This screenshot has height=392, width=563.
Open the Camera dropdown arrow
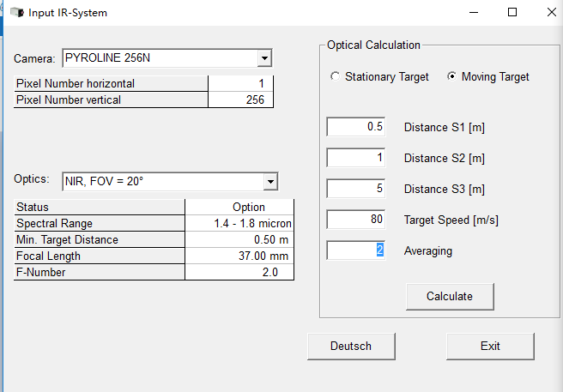click(x=264, y=58)
